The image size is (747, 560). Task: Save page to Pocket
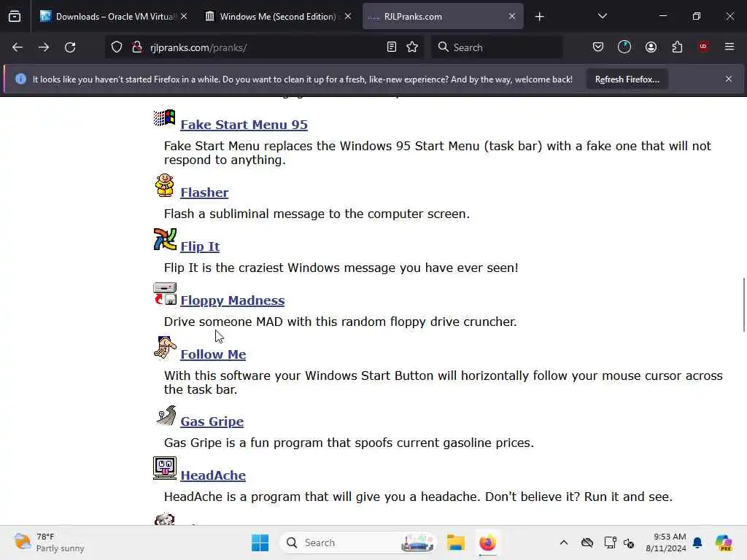click(598, 47)
